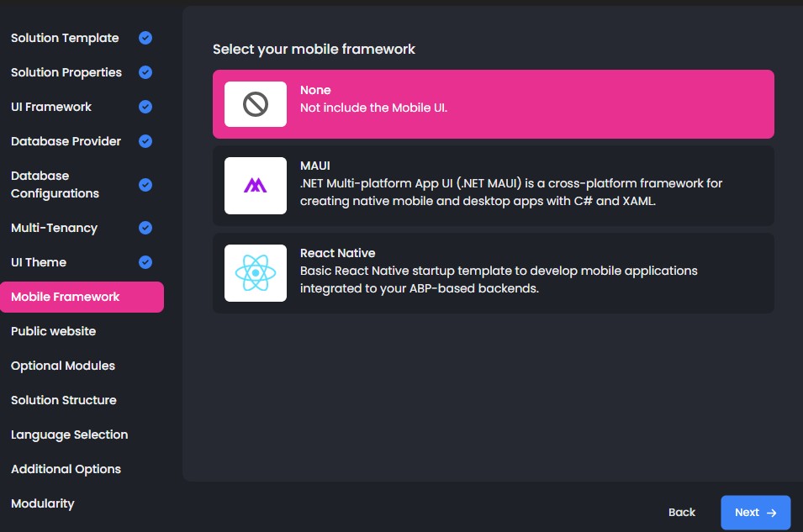Click the checkmark next to Multi-Tenancy
803x532 pixels.
145,228
